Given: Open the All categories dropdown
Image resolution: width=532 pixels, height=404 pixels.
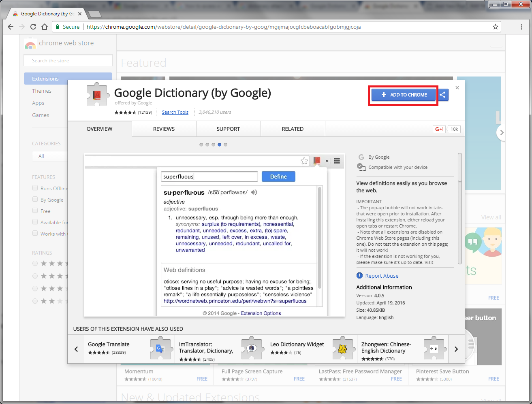Looking at the screenshot, I should point(50,156).
